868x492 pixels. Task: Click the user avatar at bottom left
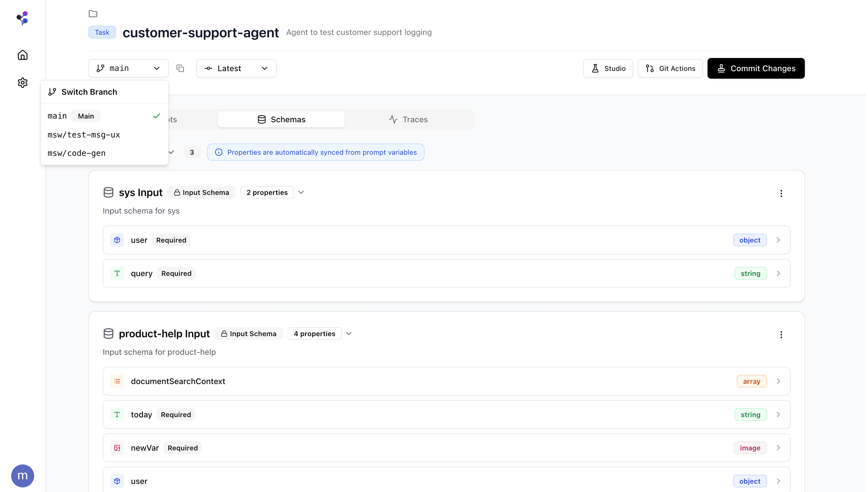click(x=22, y=475)
